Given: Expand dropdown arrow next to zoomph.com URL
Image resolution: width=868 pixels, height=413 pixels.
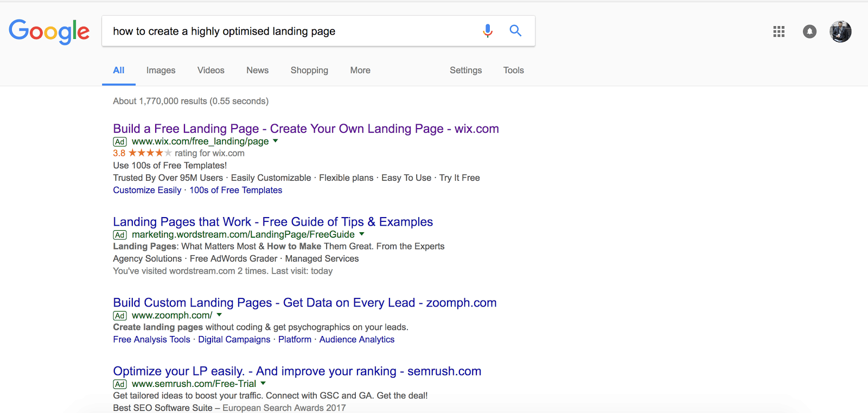Looking at the screenshot, I should click(219, 315).
